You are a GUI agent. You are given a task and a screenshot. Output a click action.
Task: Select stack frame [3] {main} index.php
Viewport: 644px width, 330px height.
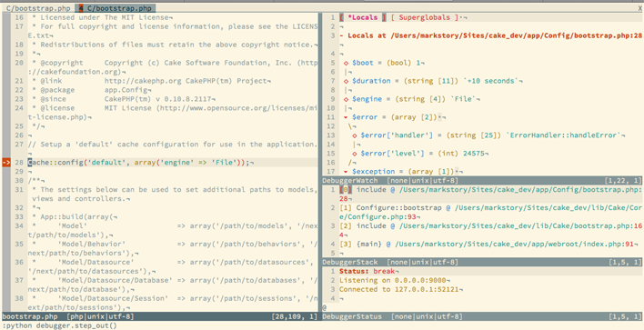click(x=489, y=244)
